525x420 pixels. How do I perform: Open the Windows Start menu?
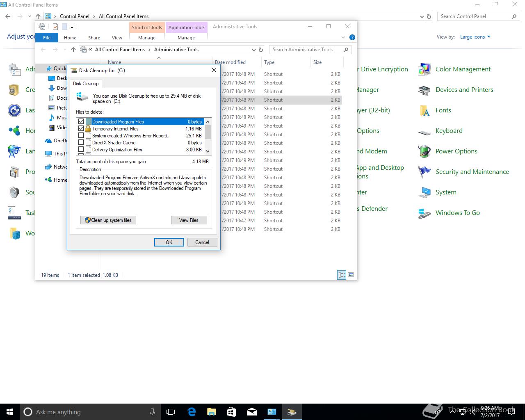click(10, 412)
